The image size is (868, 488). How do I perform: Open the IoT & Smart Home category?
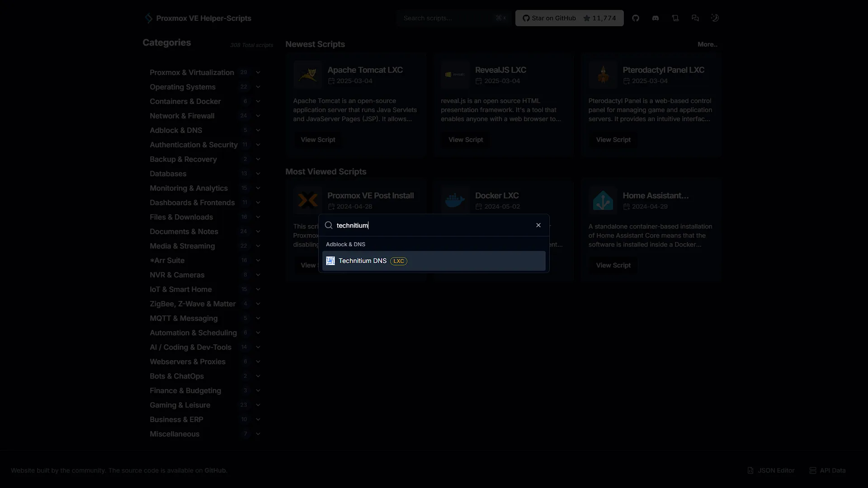[x=205, y=289]
